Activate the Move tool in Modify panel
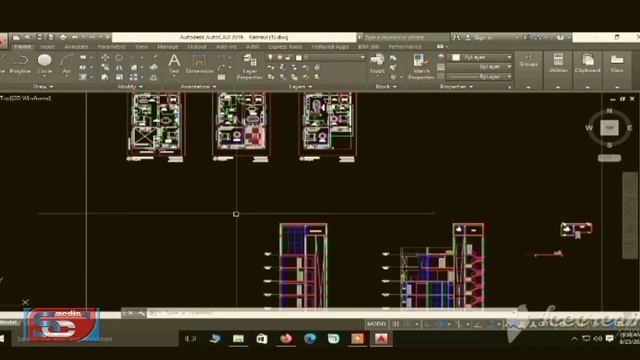Image resolution: width=640 pixels, height=360 pixels. point(105,58)
